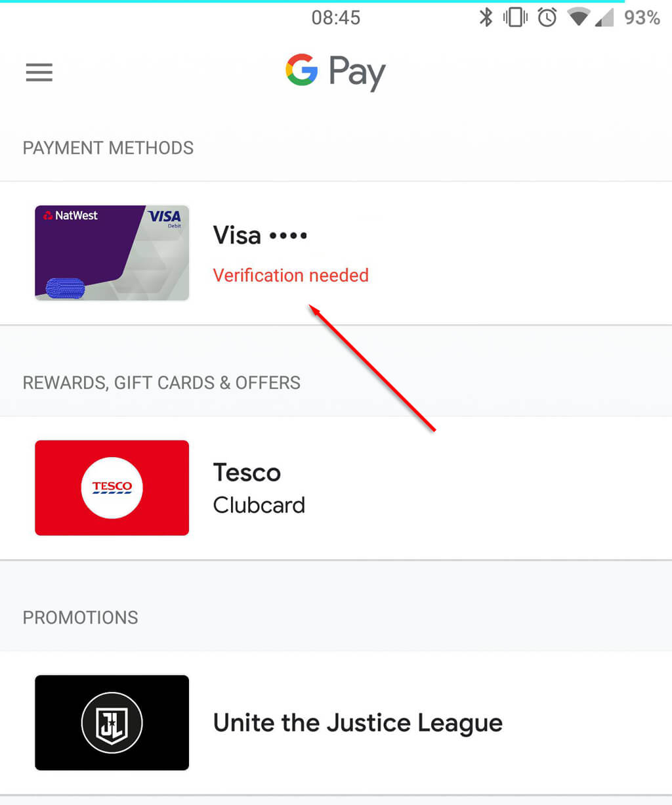Open Unite the Justice League promotion

(358, 723)
